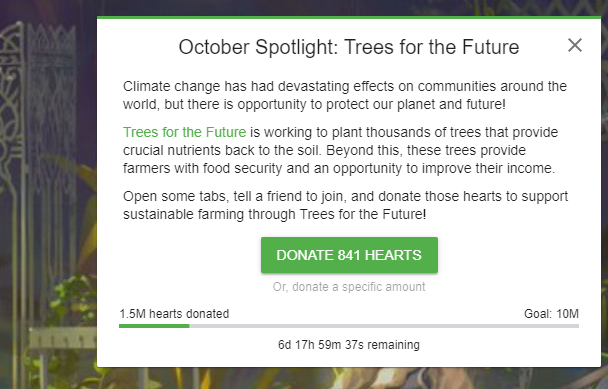Viewport: 608px width, 389px height.
Task: Click the 'farmers with food security' text line
Action: pyautogui.click(x=339, y=168)
